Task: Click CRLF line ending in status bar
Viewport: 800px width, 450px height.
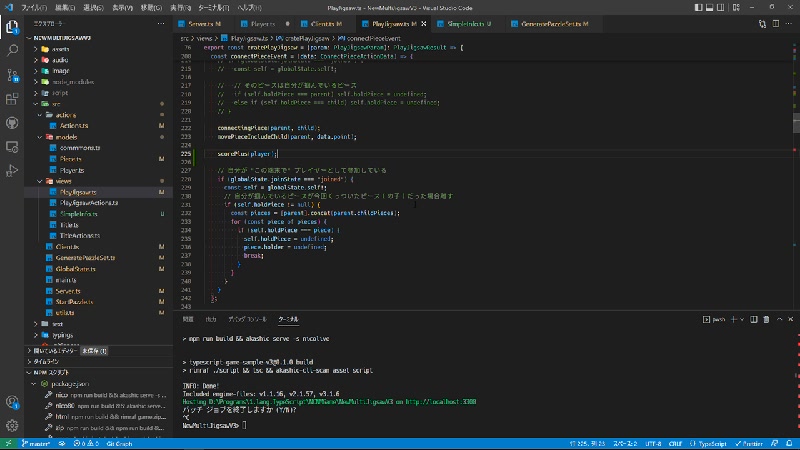Action: point(675,444)
